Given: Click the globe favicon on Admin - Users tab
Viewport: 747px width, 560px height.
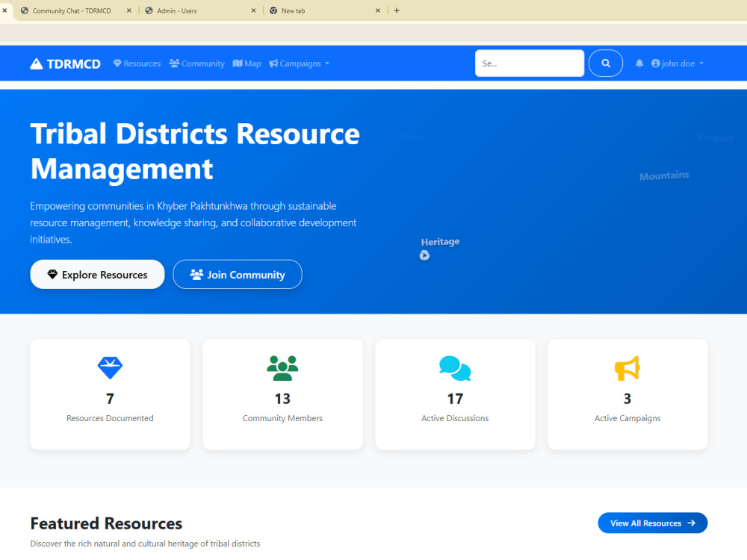Looking at the screenshot, I should [149, 10].
